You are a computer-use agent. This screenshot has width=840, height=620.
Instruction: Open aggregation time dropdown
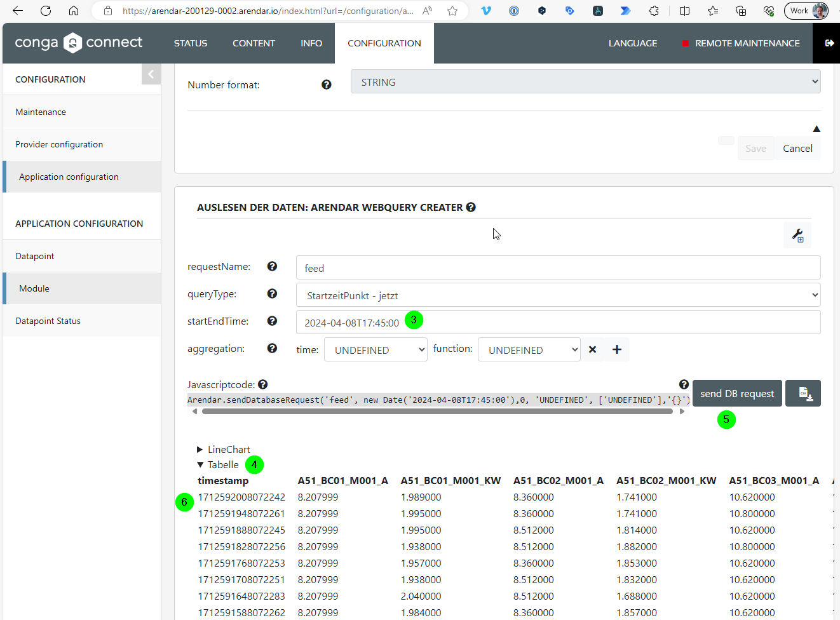376,349
